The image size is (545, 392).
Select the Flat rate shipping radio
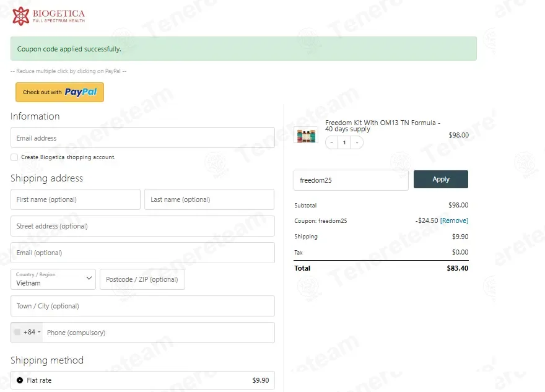pos(20,380)
